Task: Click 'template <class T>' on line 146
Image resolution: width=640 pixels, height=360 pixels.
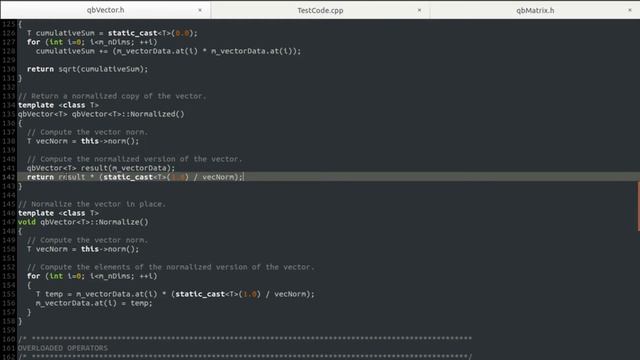Action: [x=58, y=213]
